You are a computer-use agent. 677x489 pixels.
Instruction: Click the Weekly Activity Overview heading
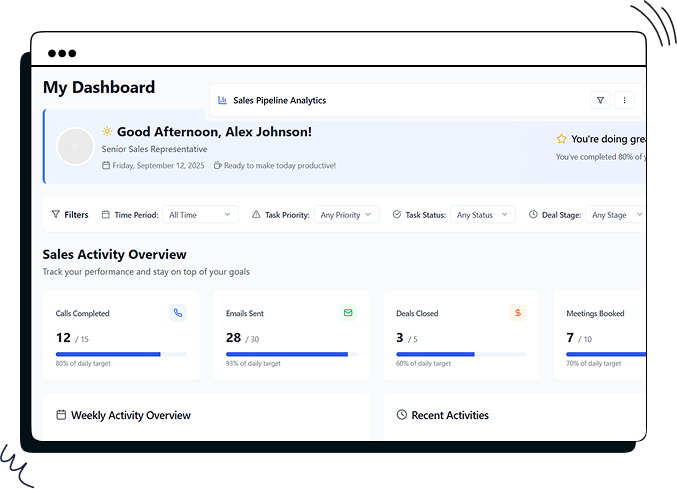(x=131, y=415)
